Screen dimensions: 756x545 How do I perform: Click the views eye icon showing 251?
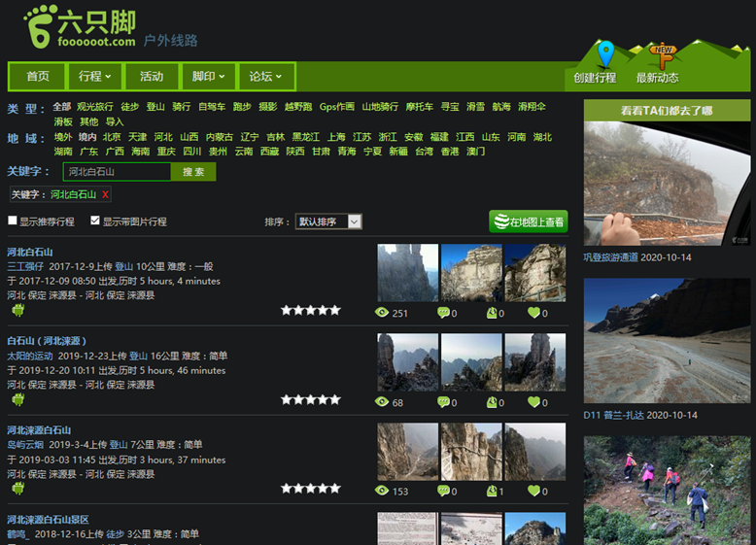pos(382,313)
